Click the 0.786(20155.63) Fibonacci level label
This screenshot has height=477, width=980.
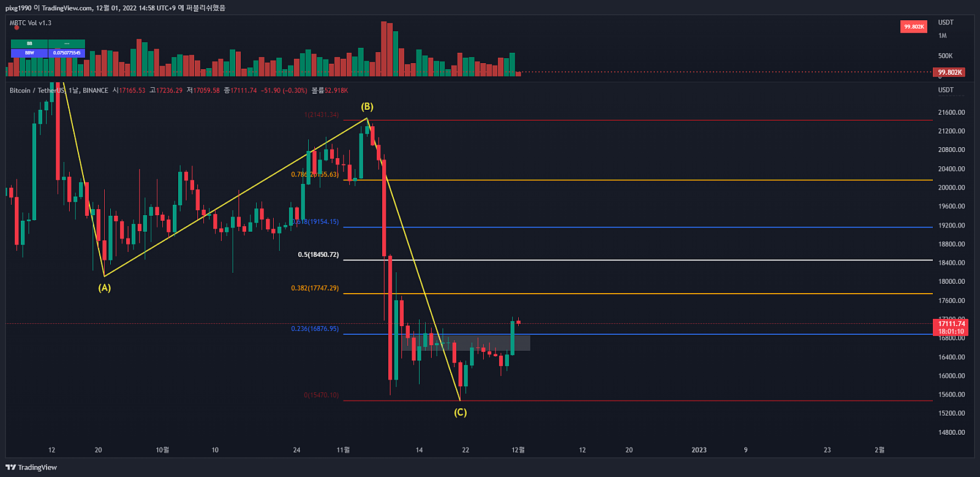point(315,175)
